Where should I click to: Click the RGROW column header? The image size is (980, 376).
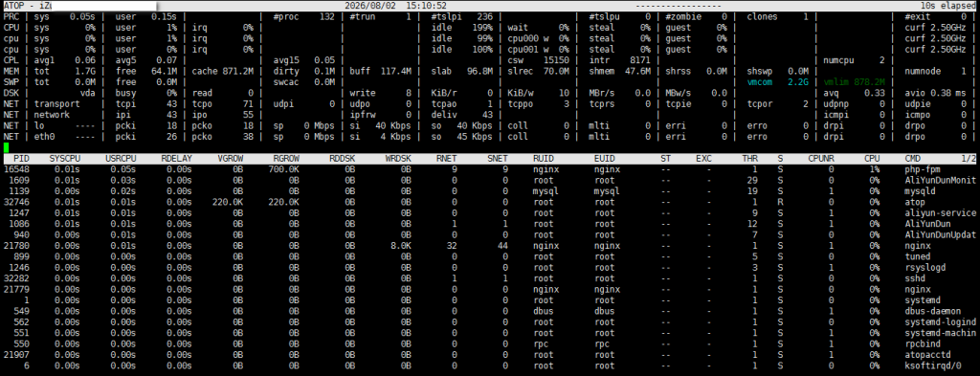click(x=286, y=159)
